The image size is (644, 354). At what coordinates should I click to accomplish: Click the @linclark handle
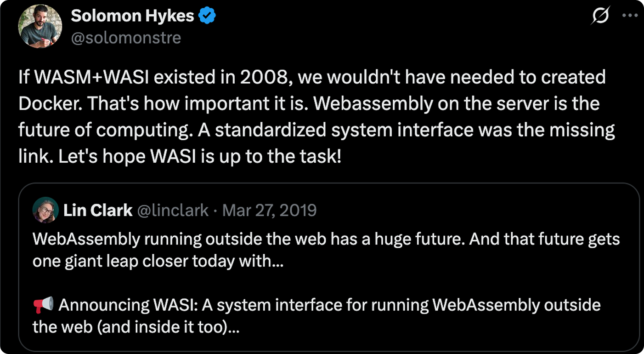pos(174,211)
